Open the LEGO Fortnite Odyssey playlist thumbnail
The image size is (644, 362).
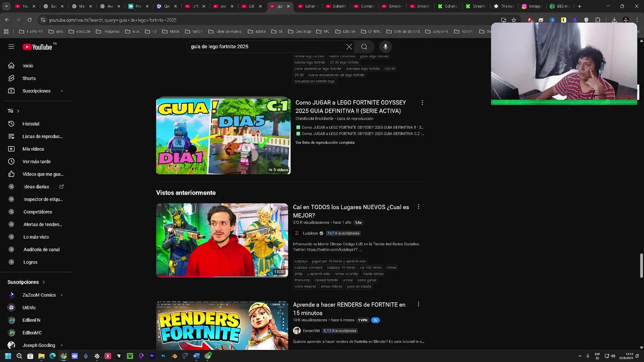click(x=223, y=136)
